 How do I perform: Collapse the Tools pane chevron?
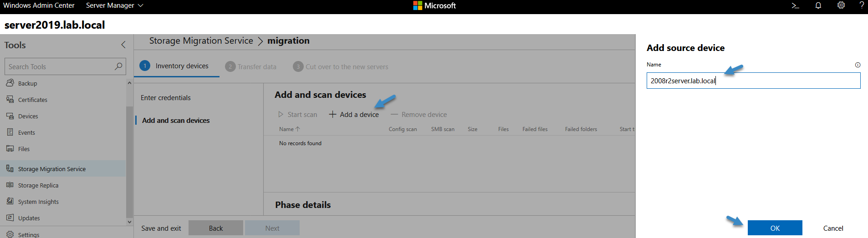tap(123, 45)
